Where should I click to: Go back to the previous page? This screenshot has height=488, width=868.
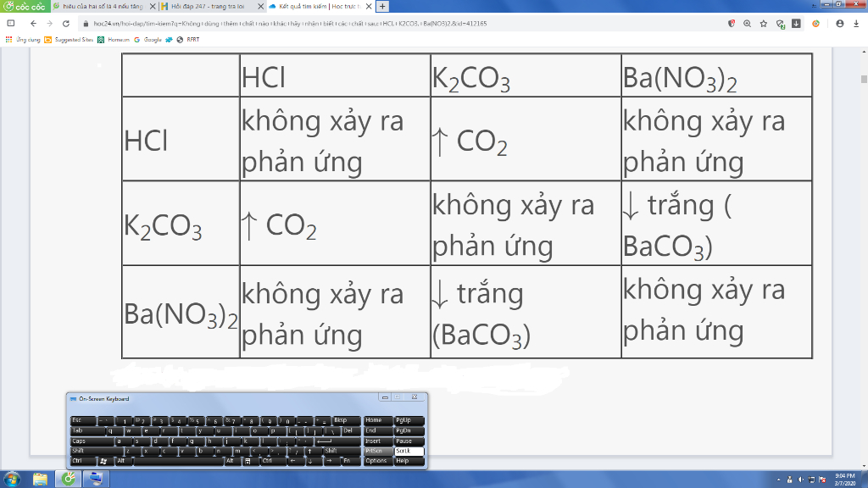(33, 24)
